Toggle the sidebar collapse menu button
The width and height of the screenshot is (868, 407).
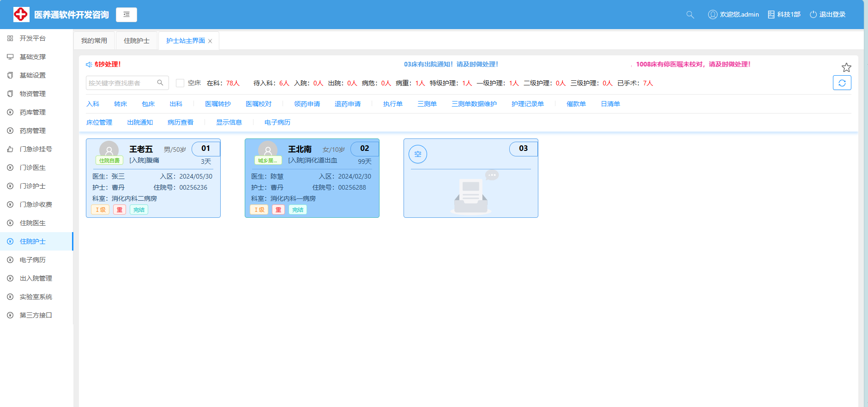tap(127, 15)
